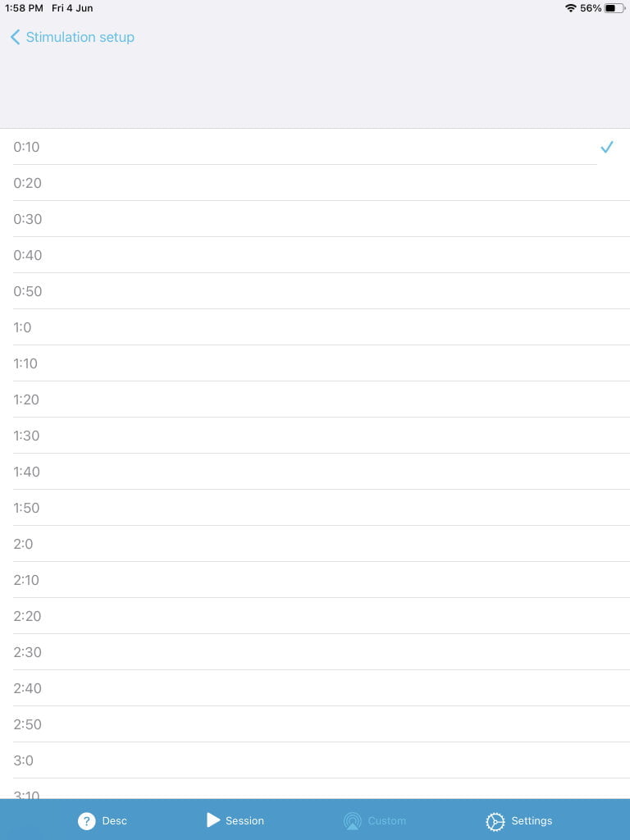The height and width of the screenshot is (840, 630).
Task: Tap the Settings gear icon
Action: pos(495,821)
